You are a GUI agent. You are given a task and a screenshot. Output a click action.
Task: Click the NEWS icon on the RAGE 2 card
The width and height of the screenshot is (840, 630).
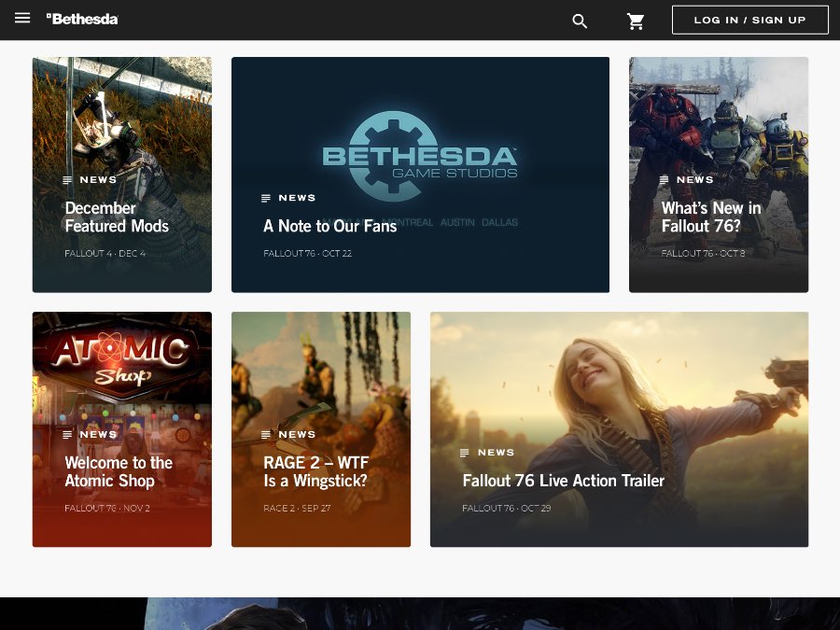tap(265, 434)
